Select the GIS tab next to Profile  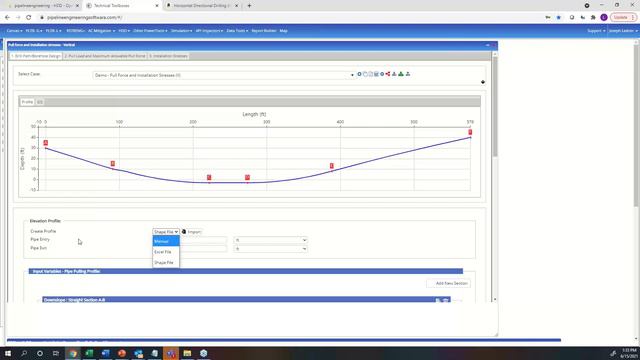(x=40, y=102)
